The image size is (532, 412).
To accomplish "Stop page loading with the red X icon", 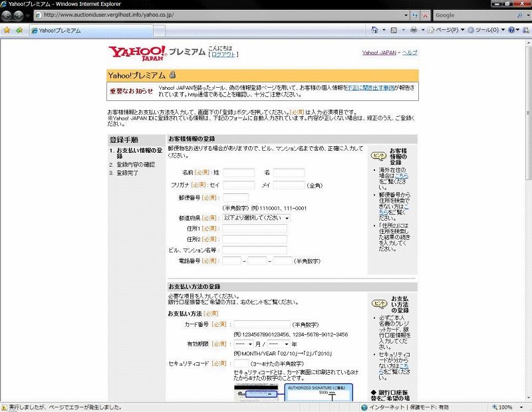I will pyautogui.click(x=425, y=15).
